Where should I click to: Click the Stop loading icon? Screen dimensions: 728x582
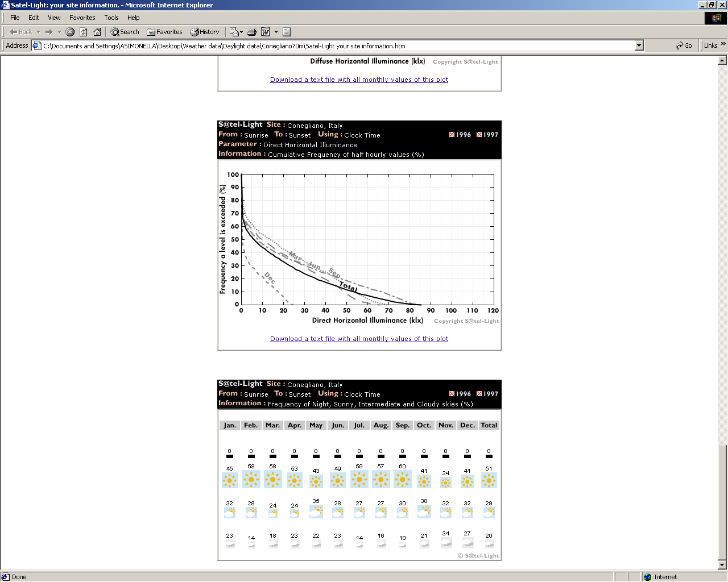coord(70,32)
